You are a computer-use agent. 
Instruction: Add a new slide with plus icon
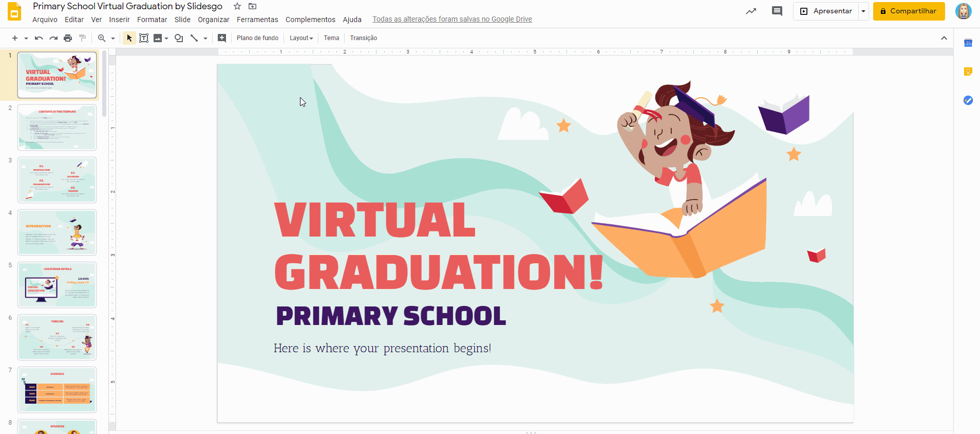pos(15,38)
